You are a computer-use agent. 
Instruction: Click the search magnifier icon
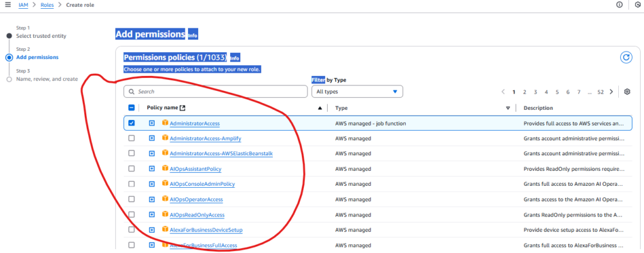131,92
